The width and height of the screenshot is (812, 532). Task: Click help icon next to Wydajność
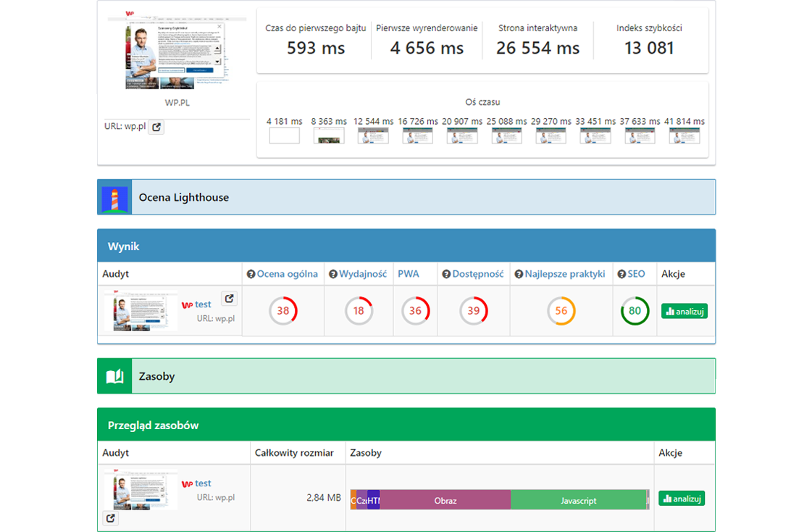333,274
